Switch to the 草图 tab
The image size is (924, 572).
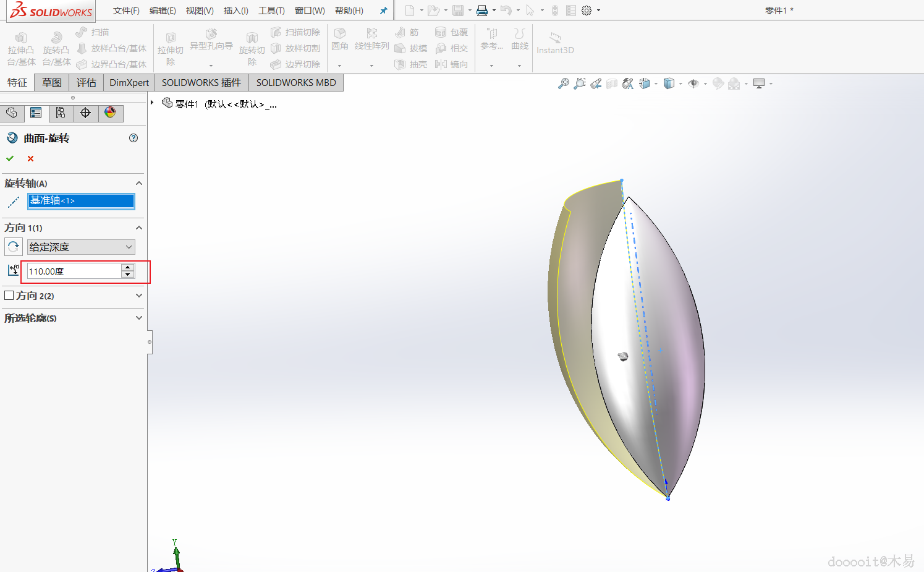coord(52,83)
